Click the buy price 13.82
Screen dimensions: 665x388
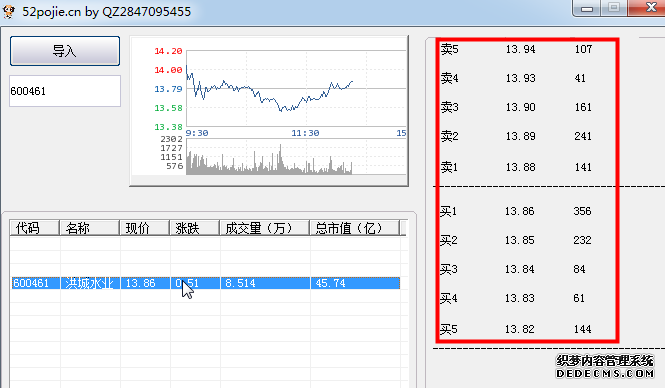coord(520,329)
